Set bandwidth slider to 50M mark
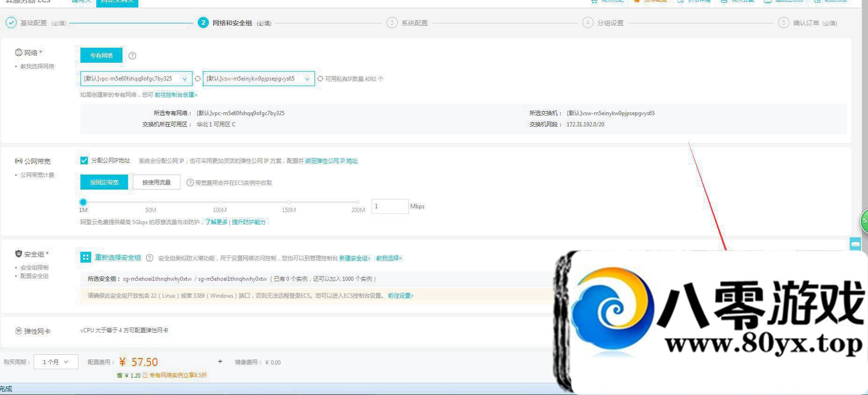 151,202
